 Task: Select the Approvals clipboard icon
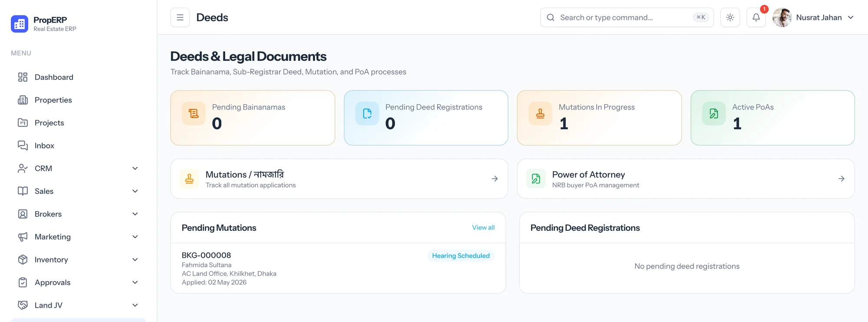tap(23, 282)
